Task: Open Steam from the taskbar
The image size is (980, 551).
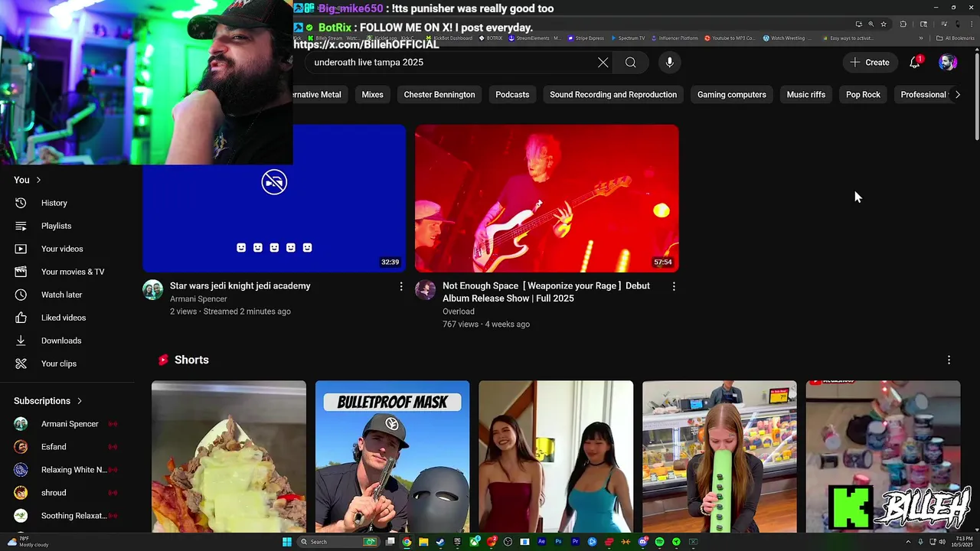Action: click(439, 542)
